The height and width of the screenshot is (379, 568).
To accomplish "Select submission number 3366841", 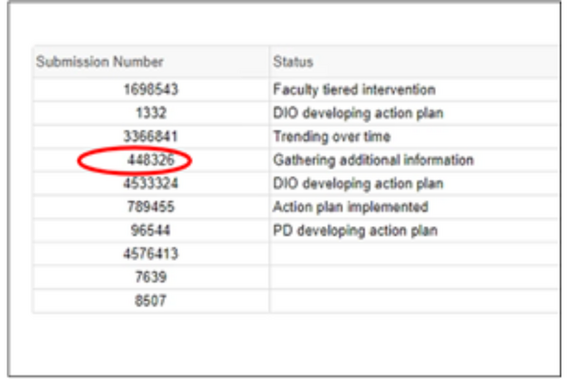I will point(151,137).
